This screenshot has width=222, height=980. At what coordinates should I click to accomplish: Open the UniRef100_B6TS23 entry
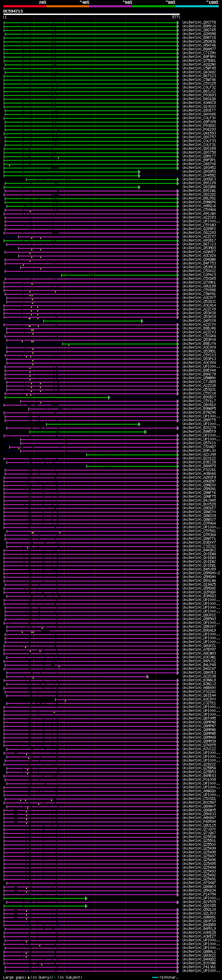pyautogui.click(x=199, y=76)
